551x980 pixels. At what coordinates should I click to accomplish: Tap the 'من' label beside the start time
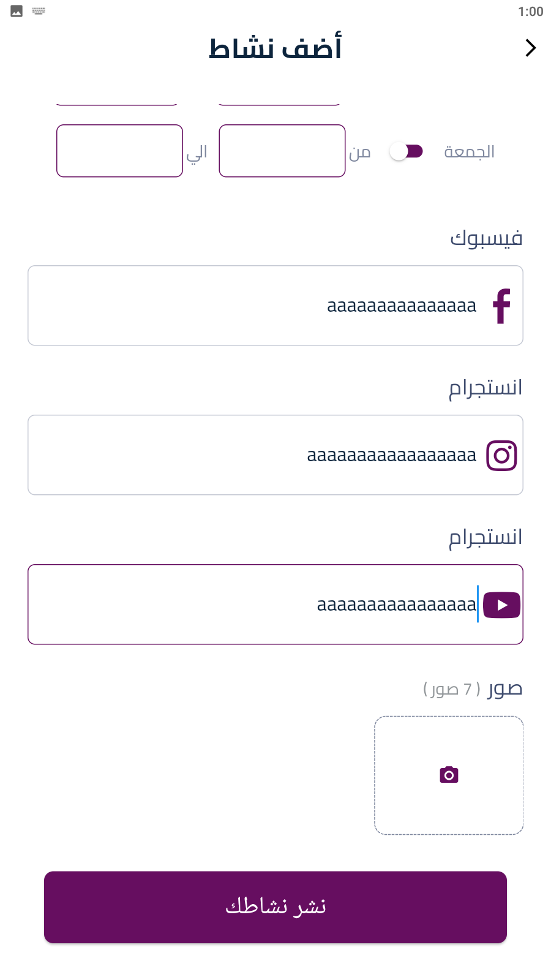click(360, 152)
